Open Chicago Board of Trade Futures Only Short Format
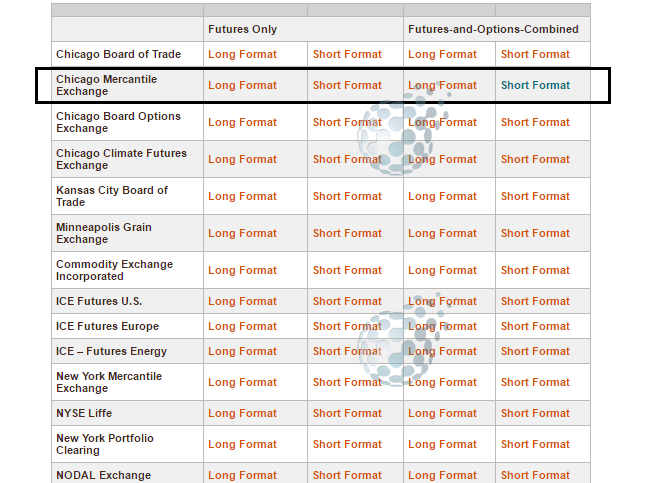The image size is (648, 483). pos(347,54)
